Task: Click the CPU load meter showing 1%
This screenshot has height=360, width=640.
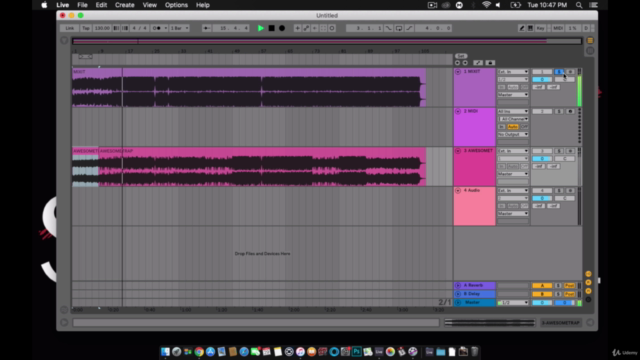Action: [x=573, y=28]
